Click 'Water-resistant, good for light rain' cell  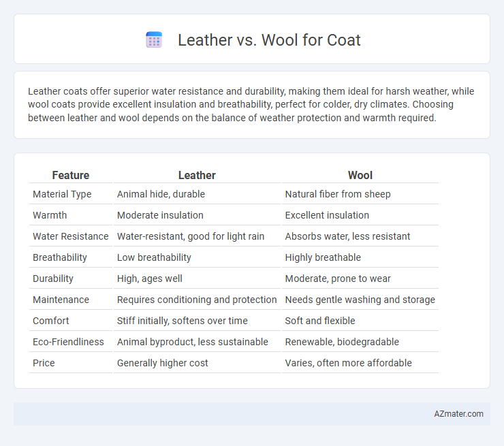point(197,236)
